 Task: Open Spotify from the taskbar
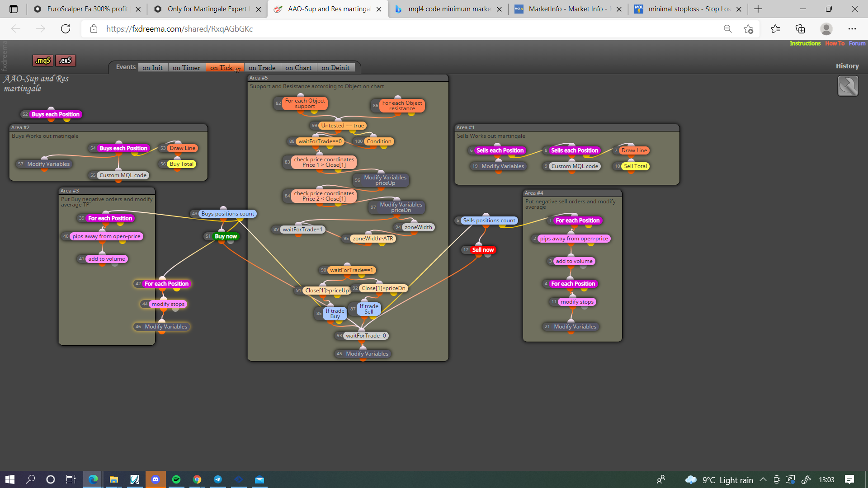click(176, 479)
